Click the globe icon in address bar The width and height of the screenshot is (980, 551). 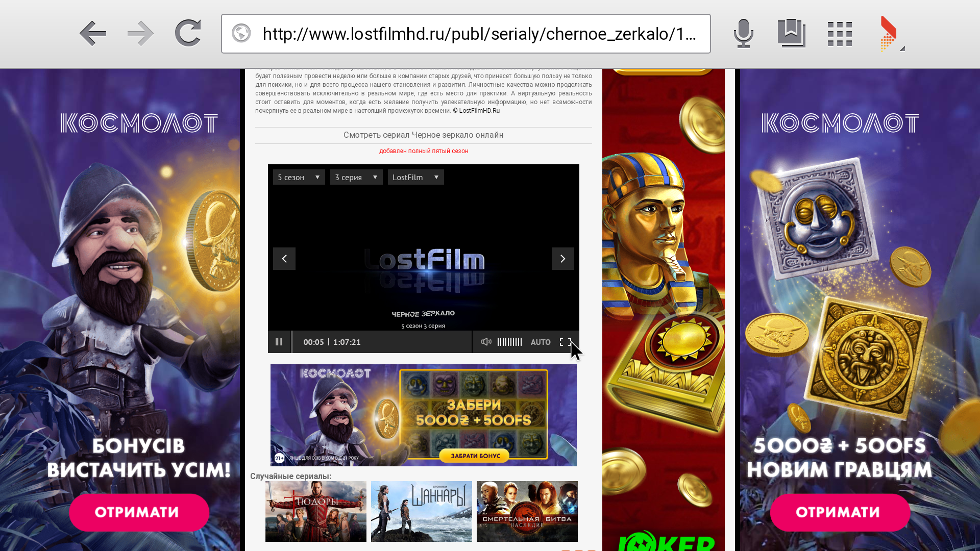[x=241, y=34]
